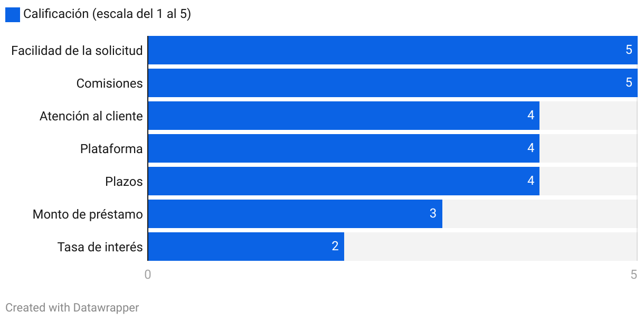The height and width of the screenshot is (321, 644).
Task: Select the Plataforma bar
Action: (344, 148)
